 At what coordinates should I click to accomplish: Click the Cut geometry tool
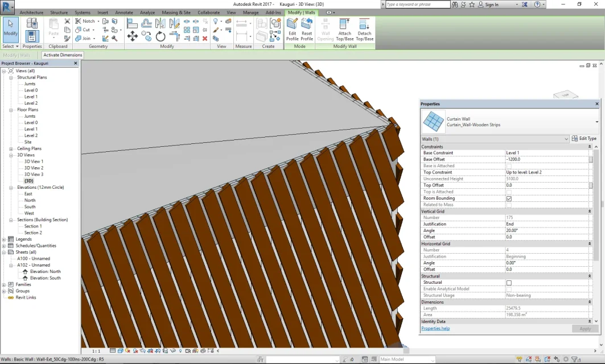coord(83,30)
